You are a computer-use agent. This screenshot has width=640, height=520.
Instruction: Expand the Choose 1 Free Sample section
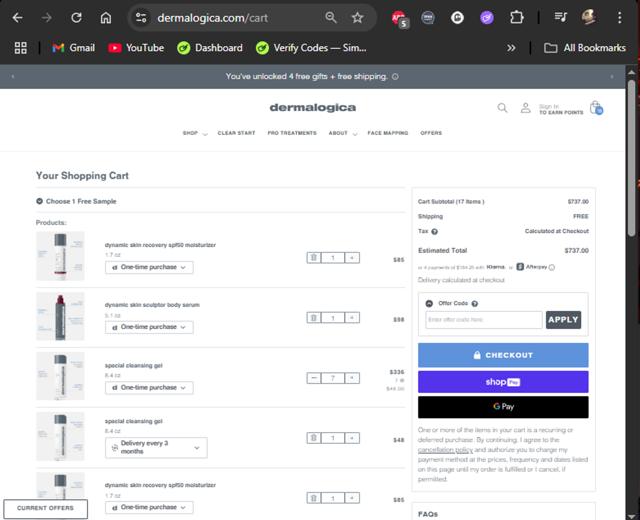point(76,201)
